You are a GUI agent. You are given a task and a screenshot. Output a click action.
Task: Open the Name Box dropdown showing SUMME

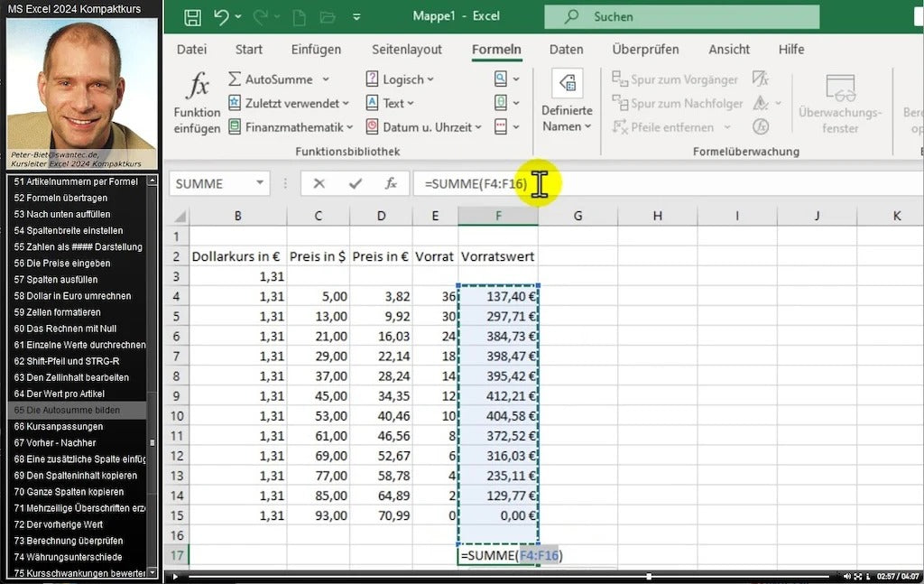[261, 183]
